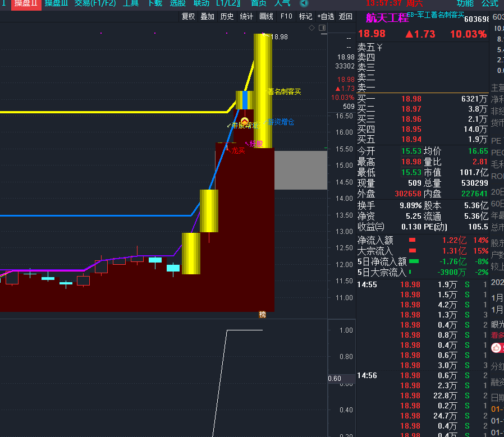The width and height of the screenshot is (504, 437).
Task: Click the 买五 price 18.94
Action: [411, 140]
